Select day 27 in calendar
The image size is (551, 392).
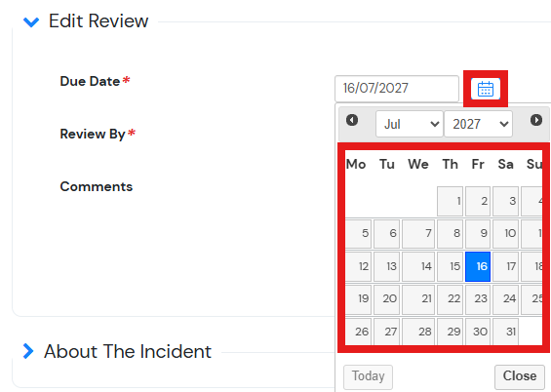[386, 332]
